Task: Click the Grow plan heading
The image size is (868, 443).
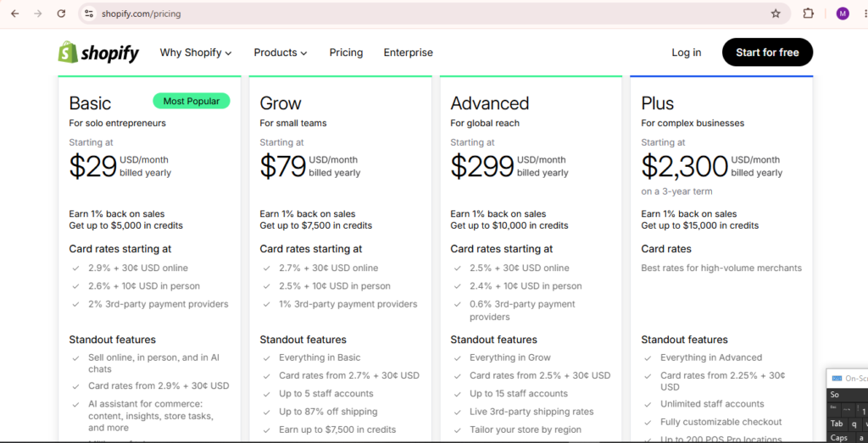Action: (x=281, y=103)
